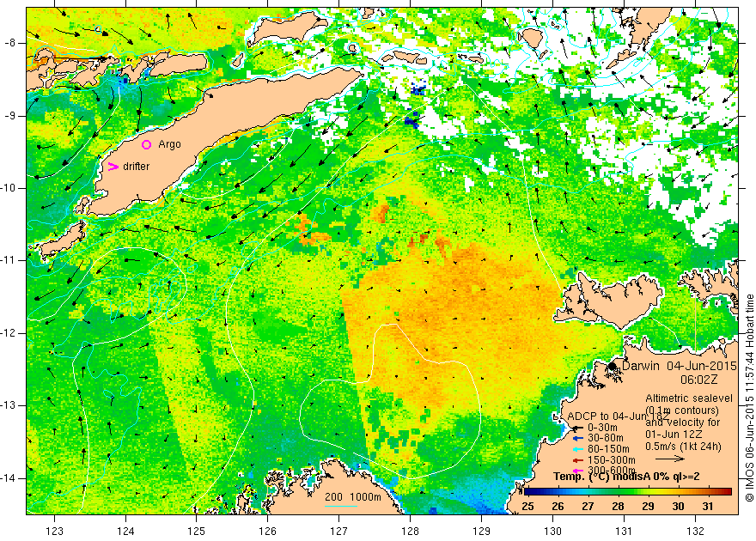This screenshot has height=541, width=756.
Task: Click the vertical IMOS copyright timestamp text
Action: pyautogui.click(x=749, y=398)
